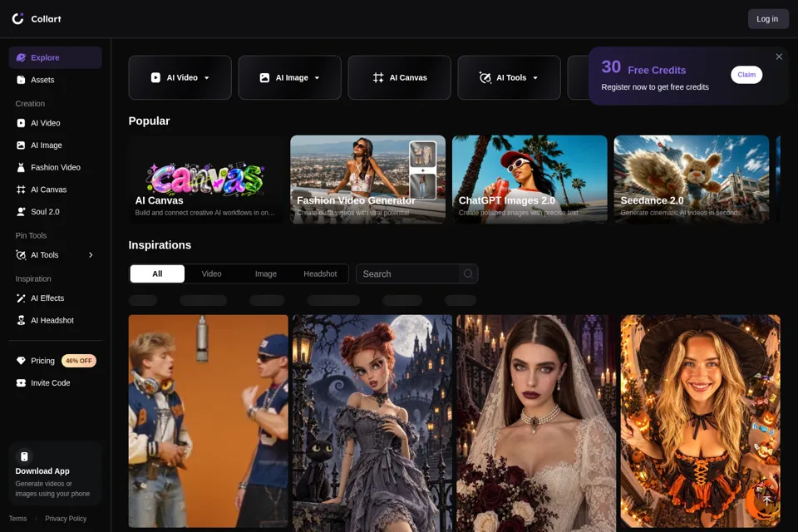
Task: Claim the 30 free credits
Action: pyautogui.click(x=746, y=74)
